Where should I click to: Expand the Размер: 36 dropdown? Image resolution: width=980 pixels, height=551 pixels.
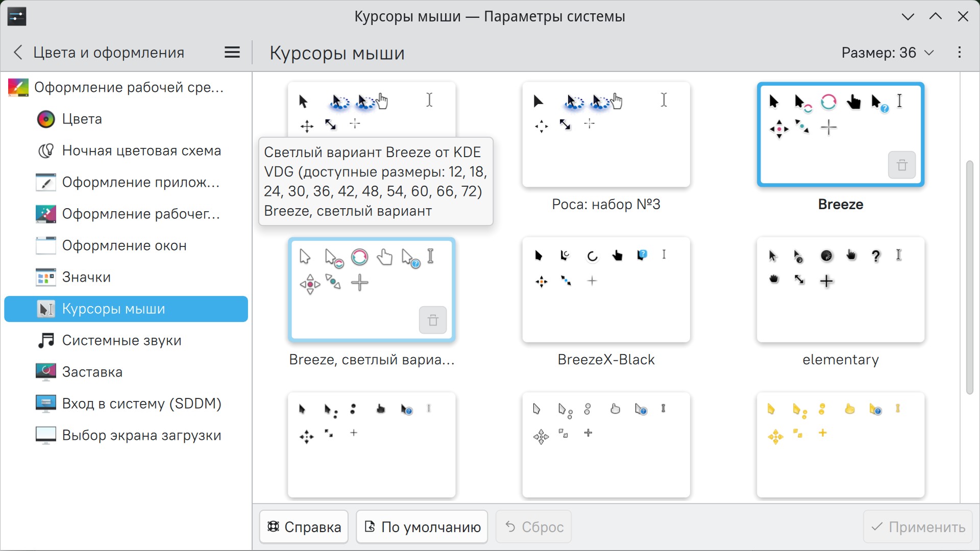point(887,53)
